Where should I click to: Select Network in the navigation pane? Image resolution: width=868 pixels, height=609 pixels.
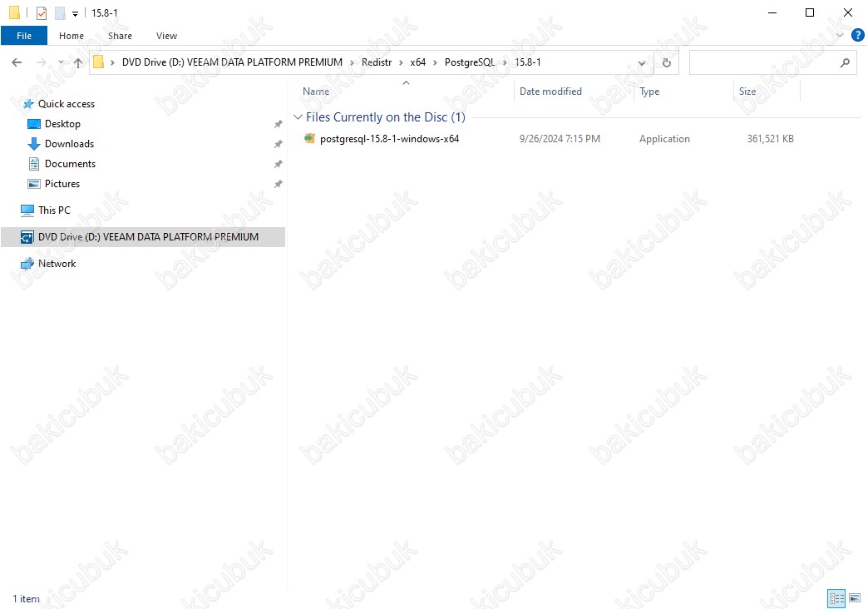pyautogui.click(x=57, y=263)
